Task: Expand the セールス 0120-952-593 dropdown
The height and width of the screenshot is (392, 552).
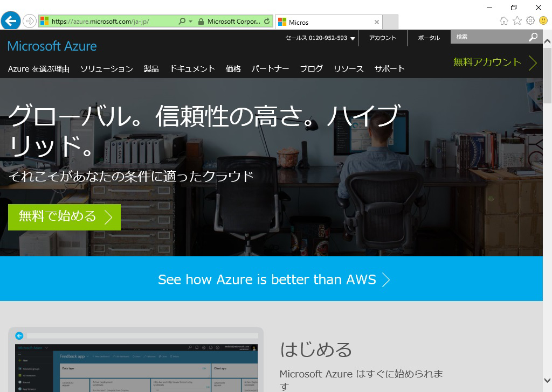Action: coord(320,38)
